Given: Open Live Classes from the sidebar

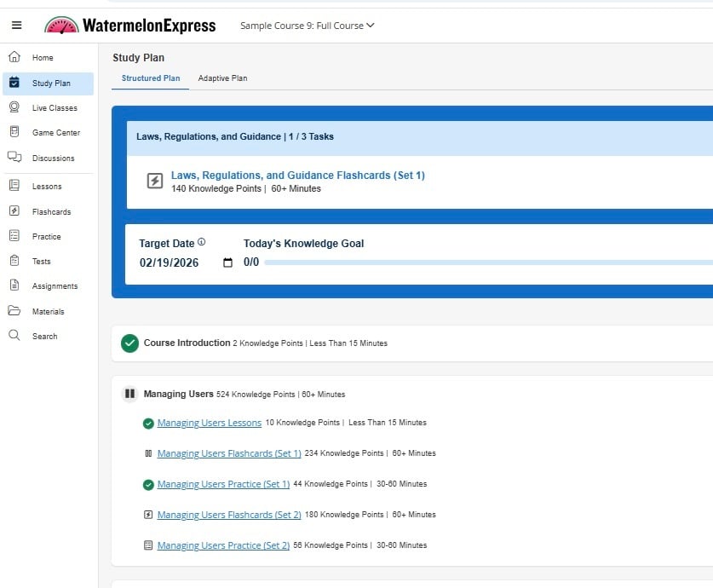Looking at the screenshot, I should (14, 107).
